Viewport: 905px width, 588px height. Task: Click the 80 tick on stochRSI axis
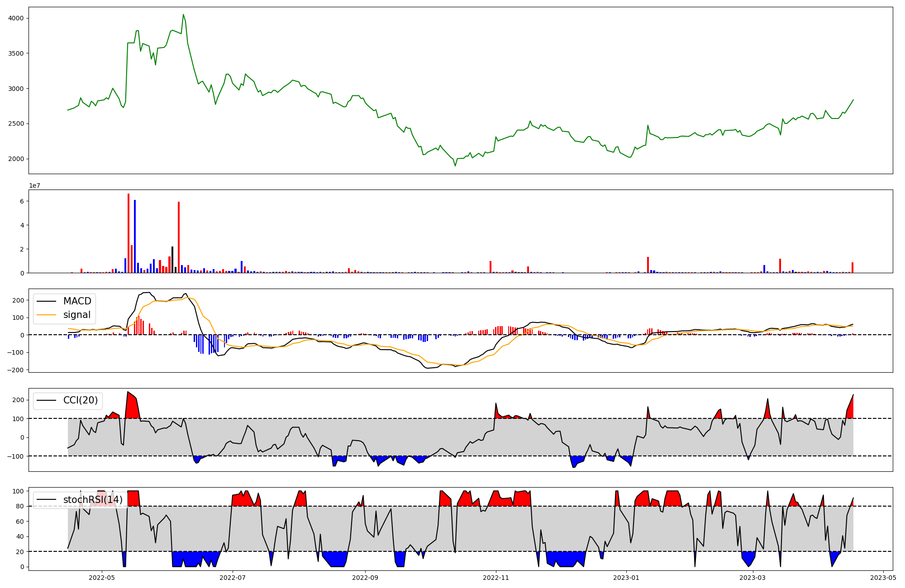(x=20, y=506)
